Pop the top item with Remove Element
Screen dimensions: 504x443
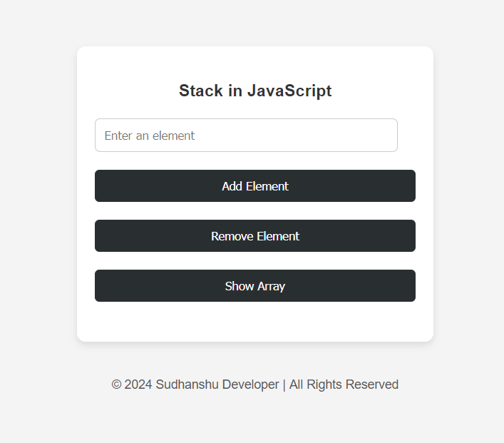pyautogui.click(x=255, y=236)
